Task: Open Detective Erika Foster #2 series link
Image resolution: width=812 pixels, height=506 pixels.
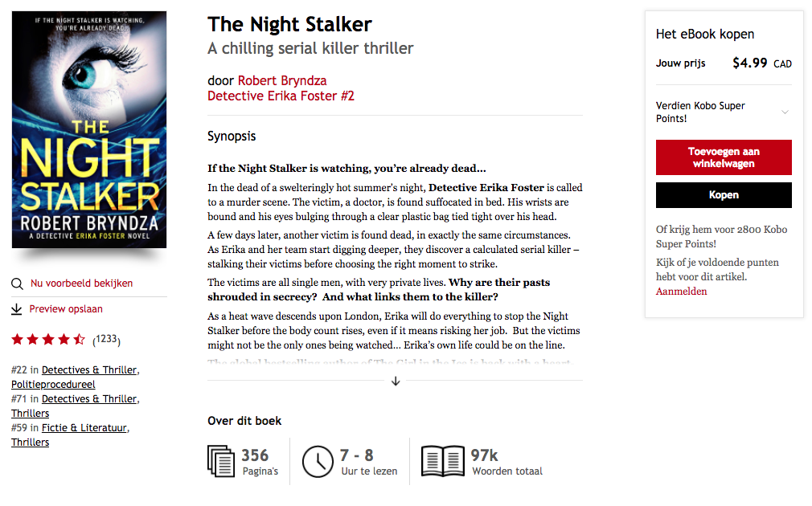Action: click(x=281, y=96)
